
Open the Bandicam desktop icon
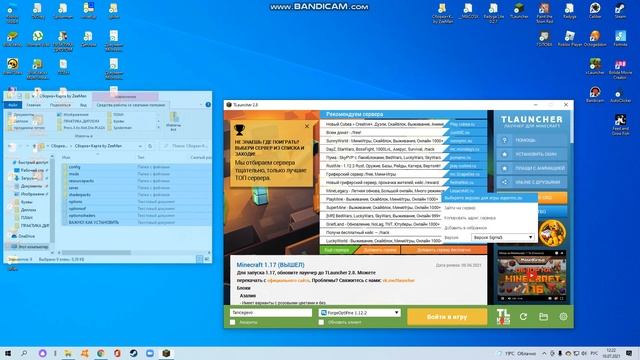[x=595, y=95]
